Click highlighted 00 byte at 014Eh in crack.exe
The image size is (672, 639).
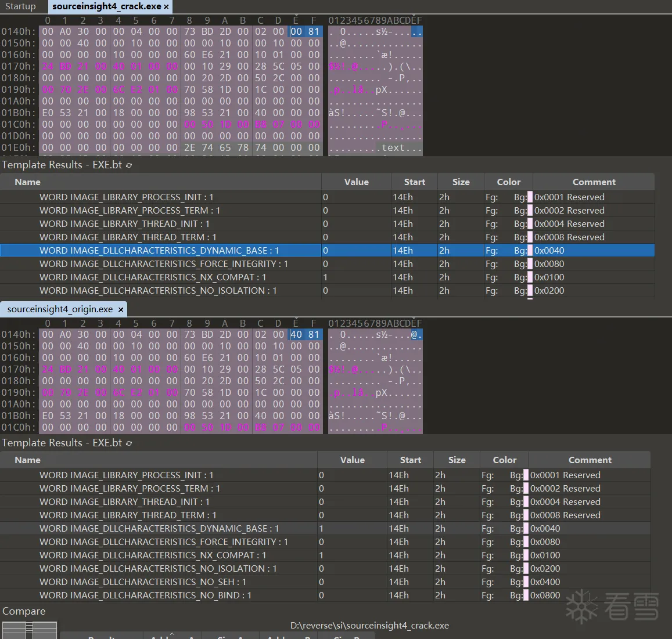(x=296, y=32)
